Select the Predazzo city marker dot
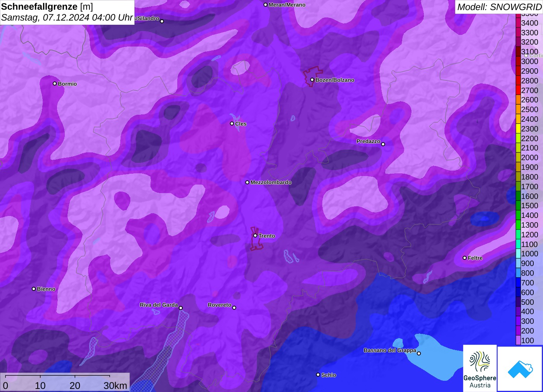Screen dimensions: 543x392 tap(383, 144)
